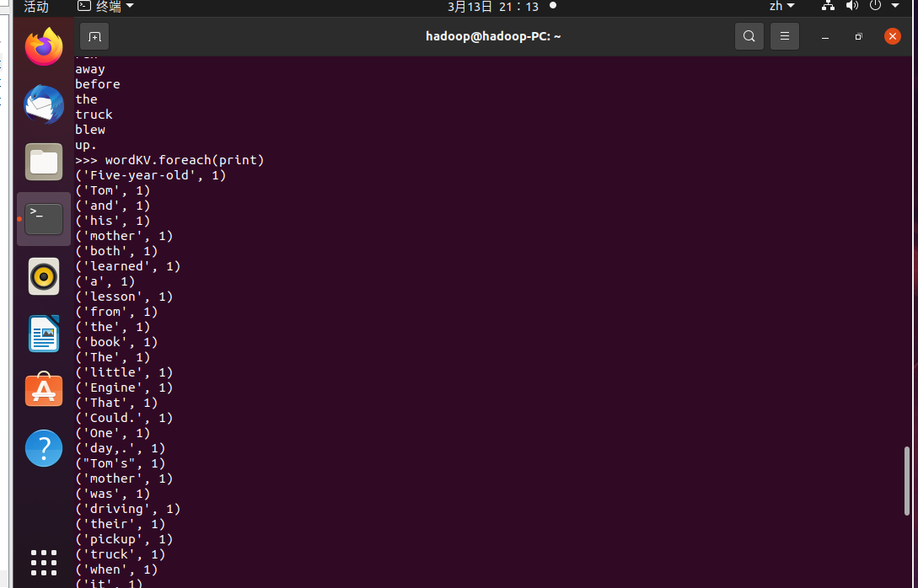Launch Firefox from the dock
Image resolution: width=918 pixels, height=588 pixels.
coord(44,46)
